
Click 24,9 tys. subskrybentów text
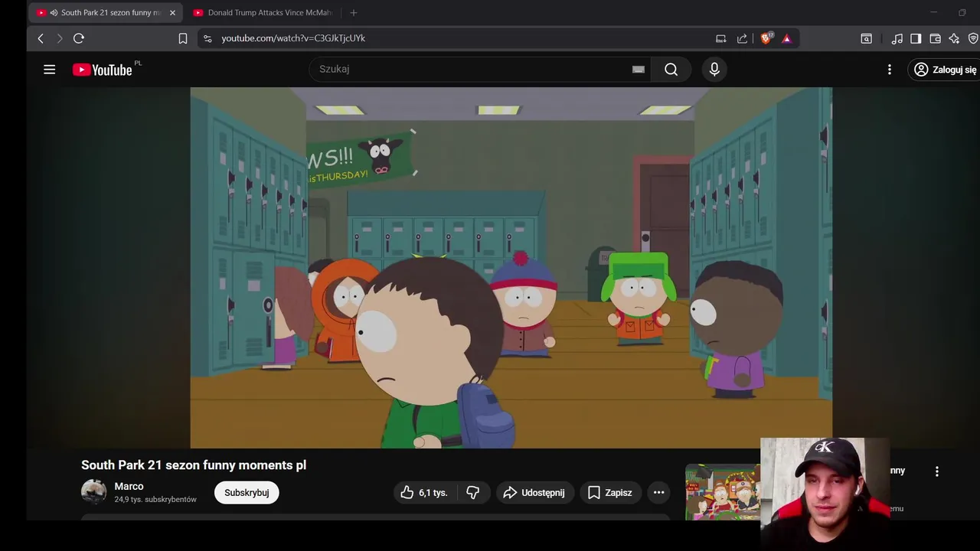point(155,500)
